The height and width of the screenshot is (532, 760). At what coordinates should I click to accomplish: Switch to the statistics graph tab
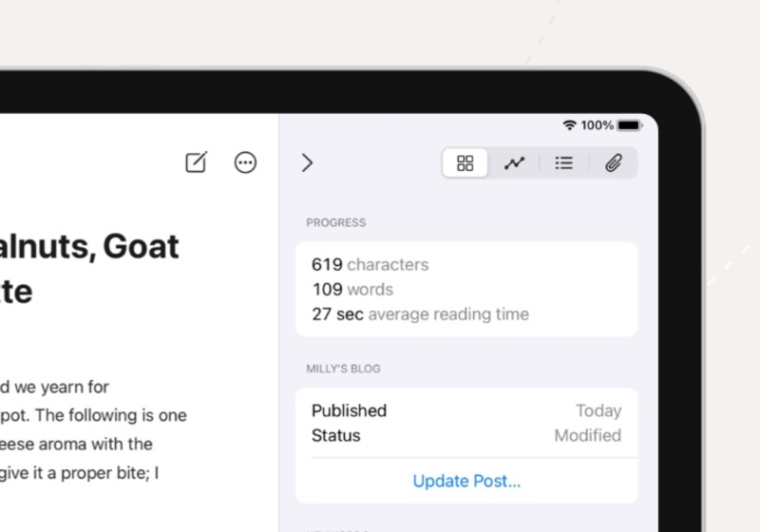pos(514,162)
